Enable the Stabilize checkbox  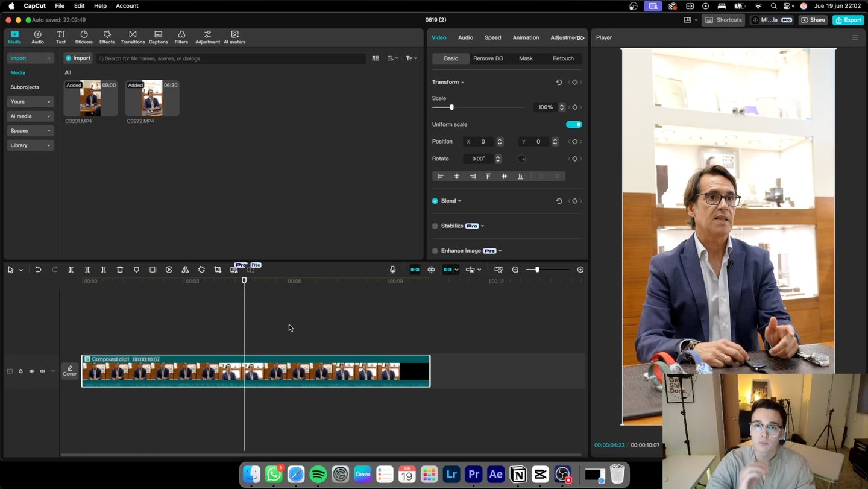(435, 226)
